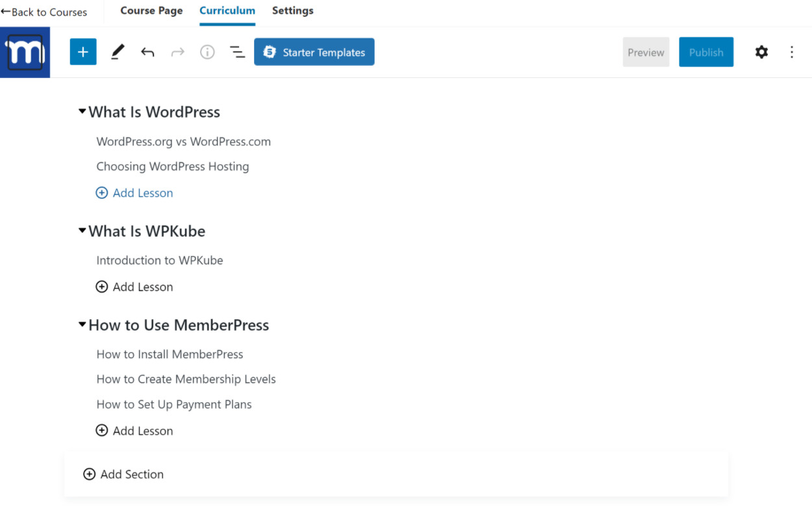Open the list view outline icon
This screenshot has height=516, width=812.
[x=237, y=52]
